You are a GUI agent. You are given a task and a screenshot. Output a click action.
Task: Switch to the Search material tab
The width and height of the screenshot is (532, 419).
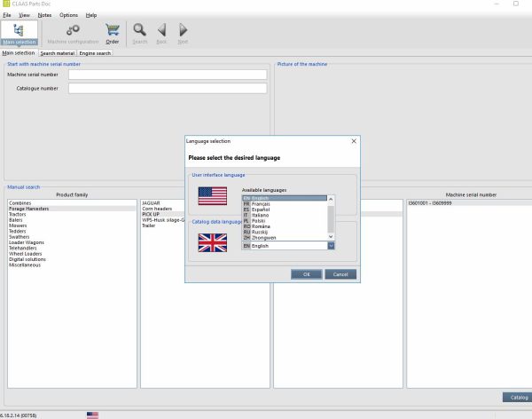(58, 53)
